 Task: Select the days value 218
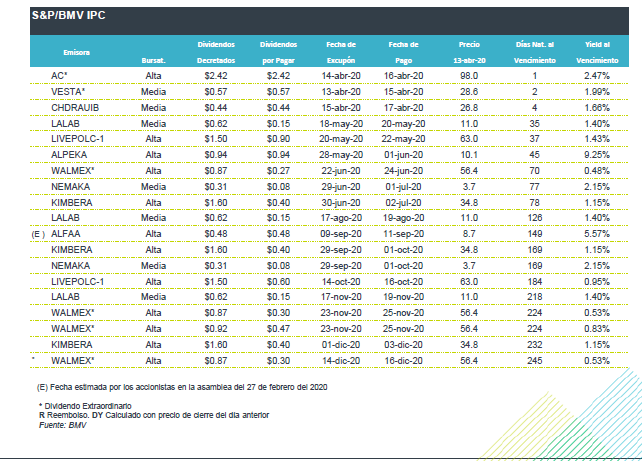pos(535,297)
